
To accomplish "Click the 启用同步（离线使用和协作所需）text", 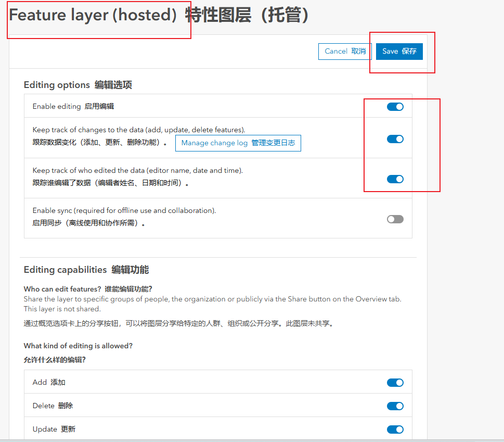I will 89,223.
